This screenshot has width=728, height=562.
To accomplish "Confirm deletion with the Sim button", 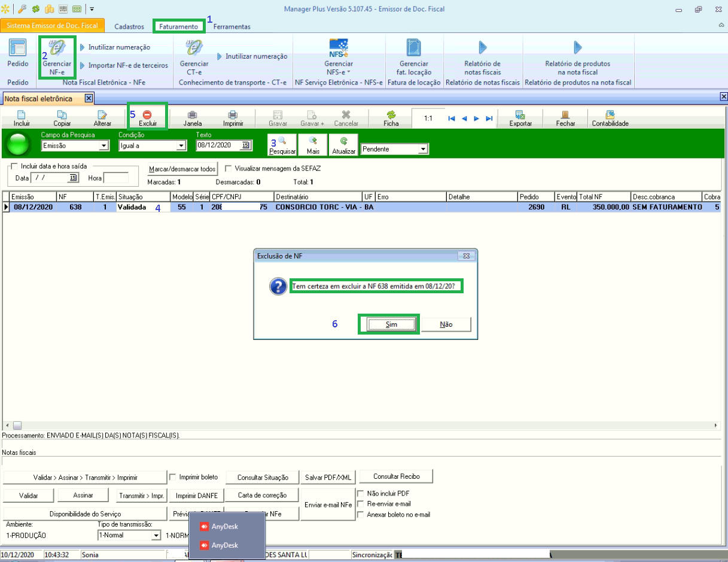I will click(x=391, y=324).
